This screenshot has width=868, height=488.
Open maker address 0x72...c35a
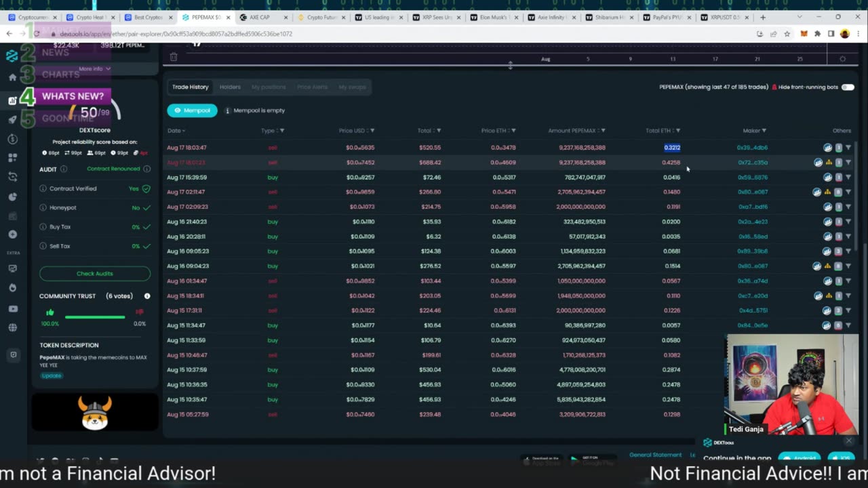pyautogui.click(x=752, y=163)
